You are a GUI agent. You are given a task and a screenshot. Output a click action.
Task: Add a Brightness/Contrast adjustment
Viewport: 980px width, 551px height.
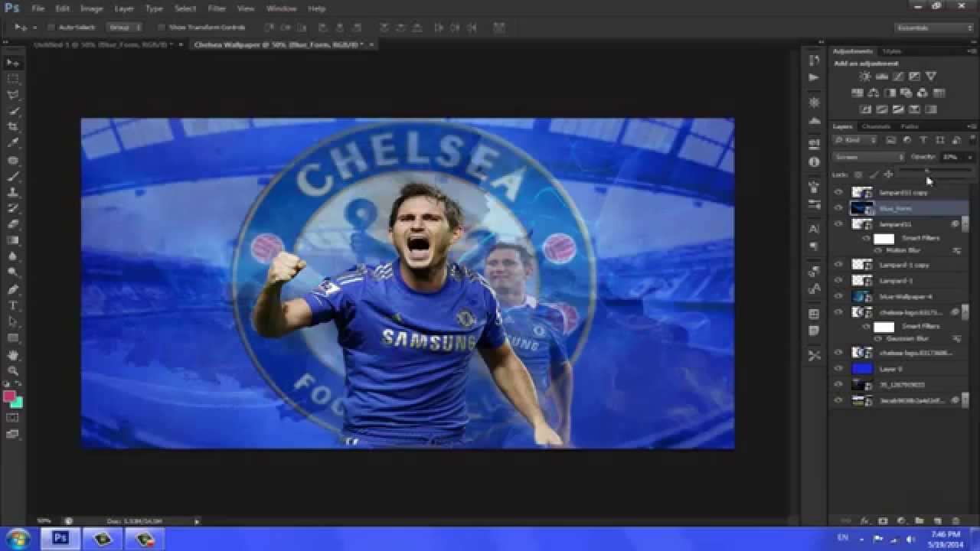tap(864, 77)
